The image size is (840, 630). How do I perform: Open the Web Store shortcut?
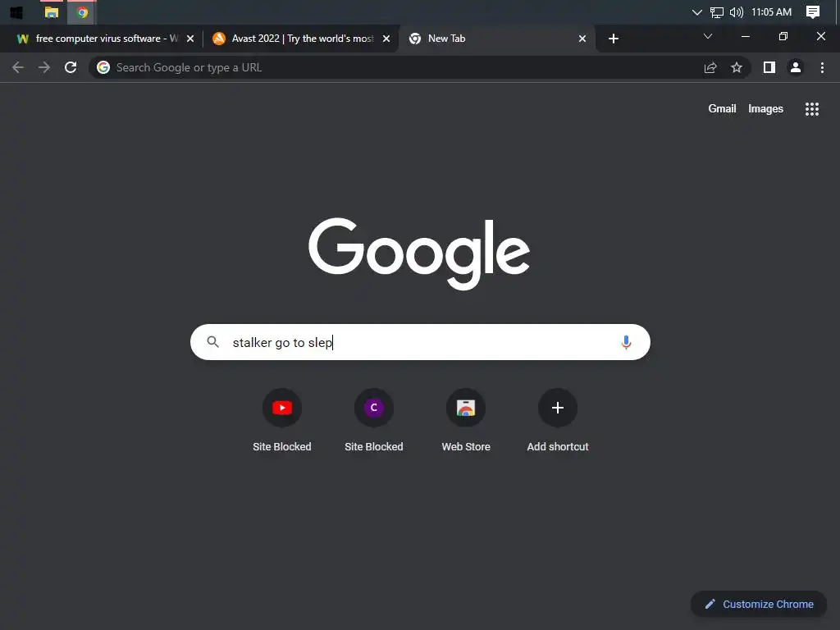[466, 421]
